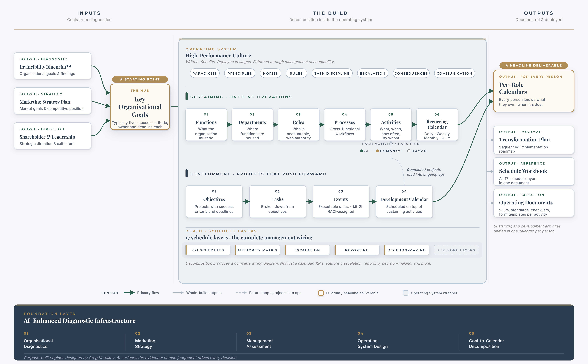Click the TASK DISCIPLINE pill
This screenshot has height=364, width=588.
[x=332, y=73]
